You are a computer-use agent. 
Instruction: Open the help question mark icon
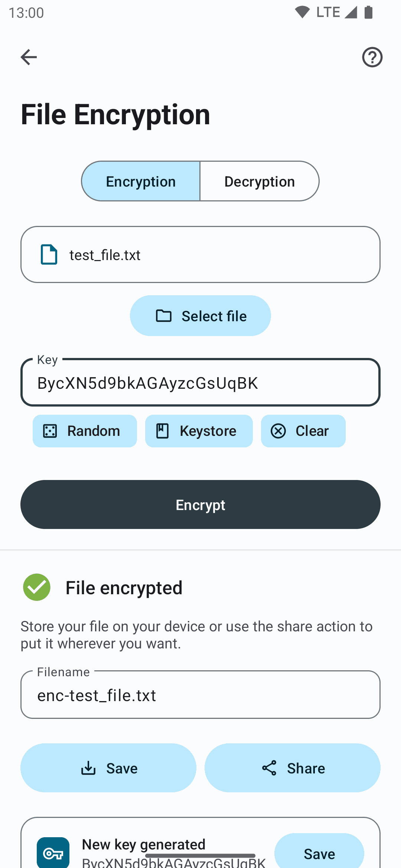pyautogui.click(x=372, y=57)
